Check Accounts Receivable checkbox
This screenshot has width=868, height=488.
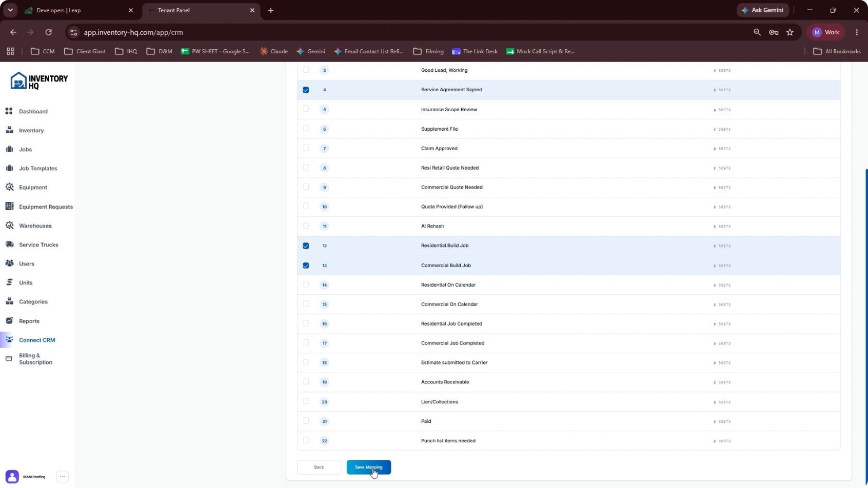(306, 382)
